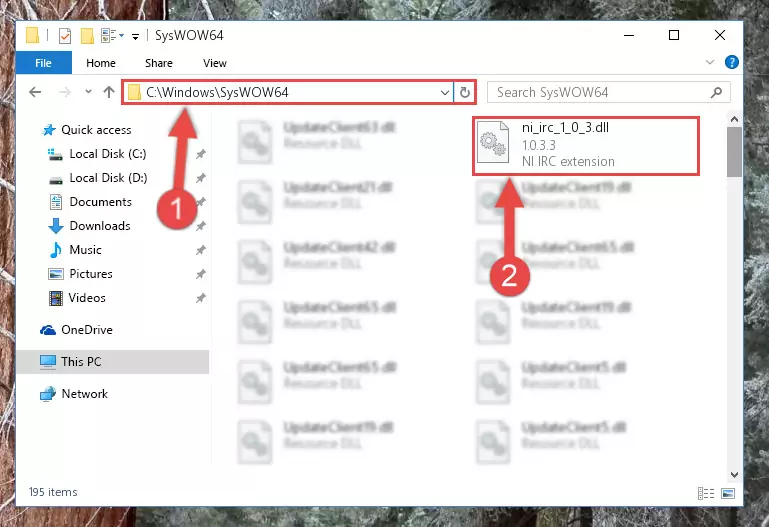
Task: Click the ni_irc_1_0_3.dll gear file icon
Action: (493, 143)
